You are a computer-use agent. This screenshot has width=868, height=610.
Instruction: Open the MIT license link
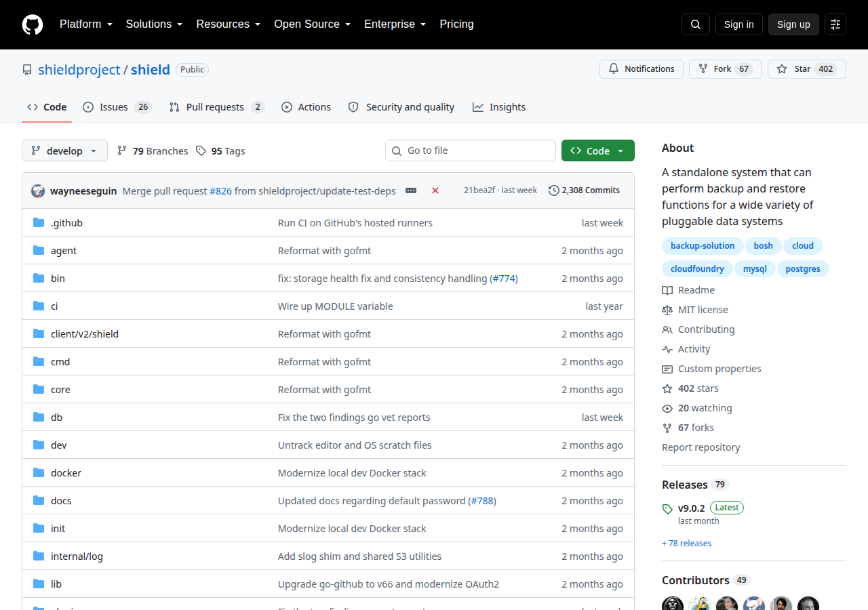pyautogui.click(x=695, y=310)
